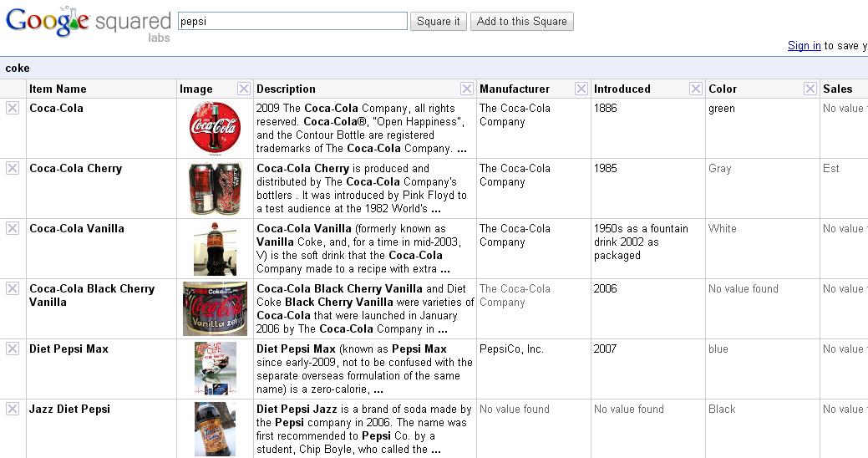Click the 1985 Introduced cell
Image resolution: width=868 pixels, height=458 pixels.
coord(605,168)
